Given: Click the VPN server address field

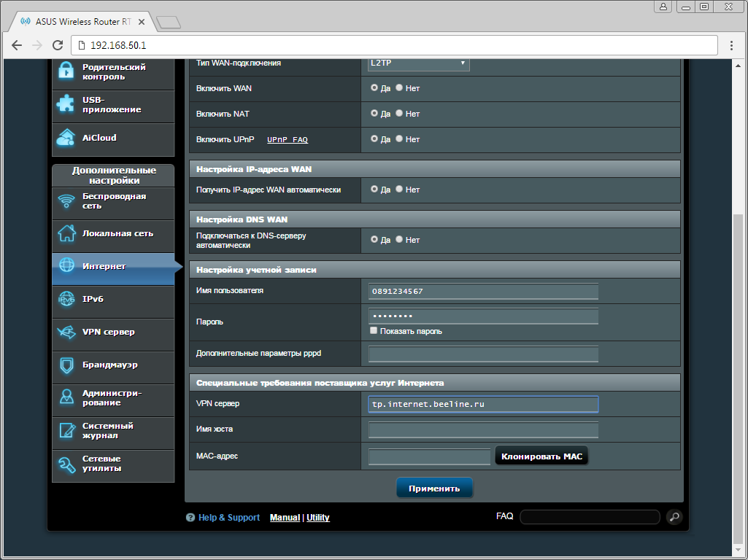Looking at the screenshot, I should (x=483, y=404).
